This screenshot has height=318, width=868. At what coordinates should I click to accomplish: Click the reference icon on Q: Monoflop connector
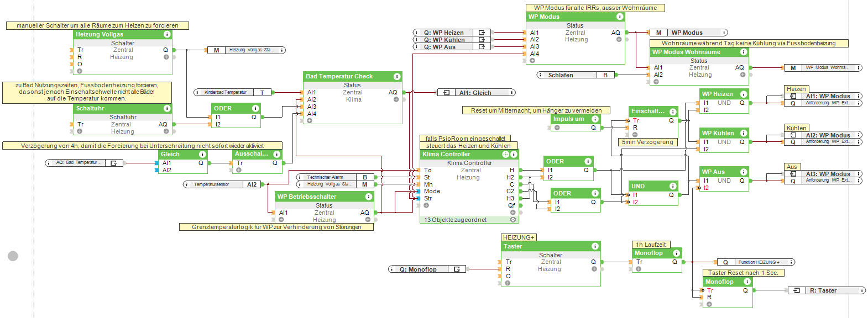457,269
